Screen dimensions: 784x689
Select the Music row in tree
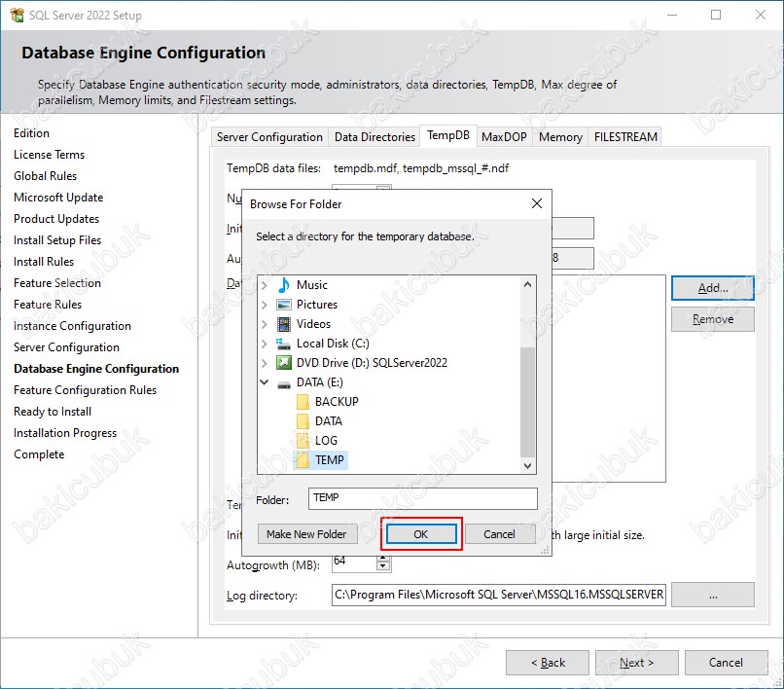(312, 285)
